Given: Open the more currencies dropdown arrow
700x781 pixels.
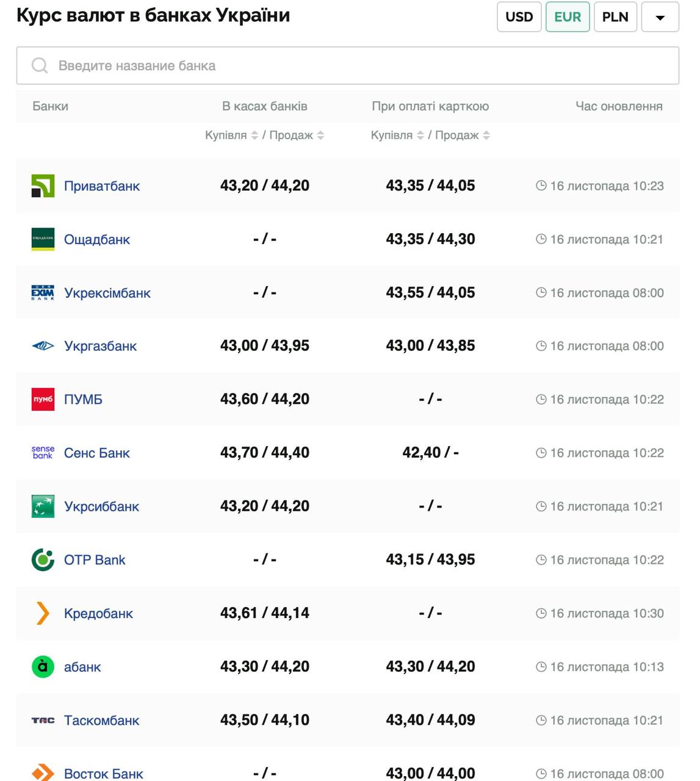Looking at the screenshot, I should [660, 17].
